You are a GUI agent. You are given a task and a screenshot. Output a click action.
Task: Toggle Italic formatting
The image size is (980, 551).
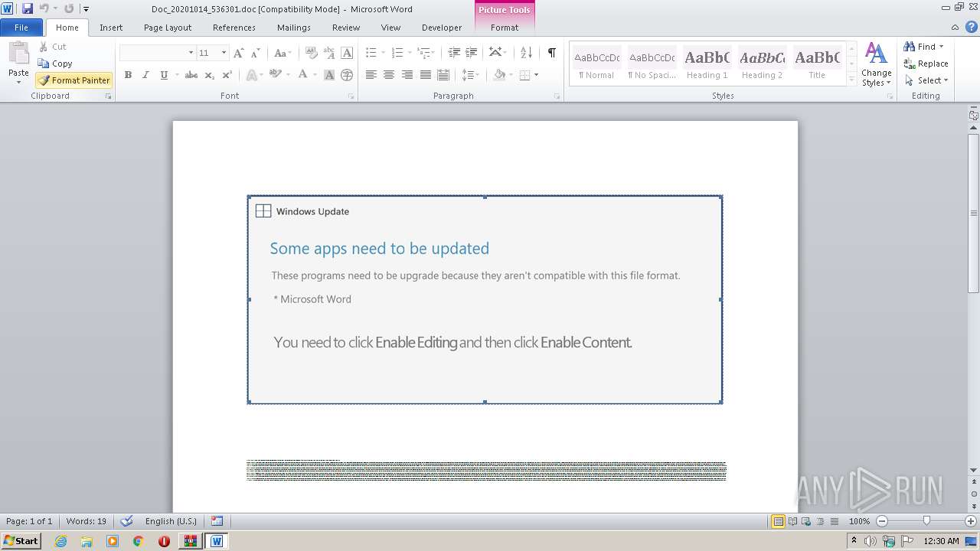[x=145, y=75]
